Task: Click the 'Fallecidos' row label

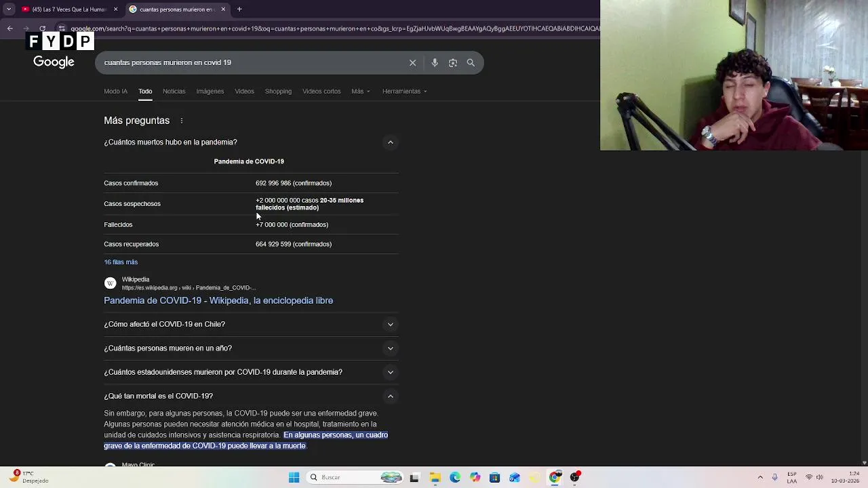Action: click(x=118, y=224)
